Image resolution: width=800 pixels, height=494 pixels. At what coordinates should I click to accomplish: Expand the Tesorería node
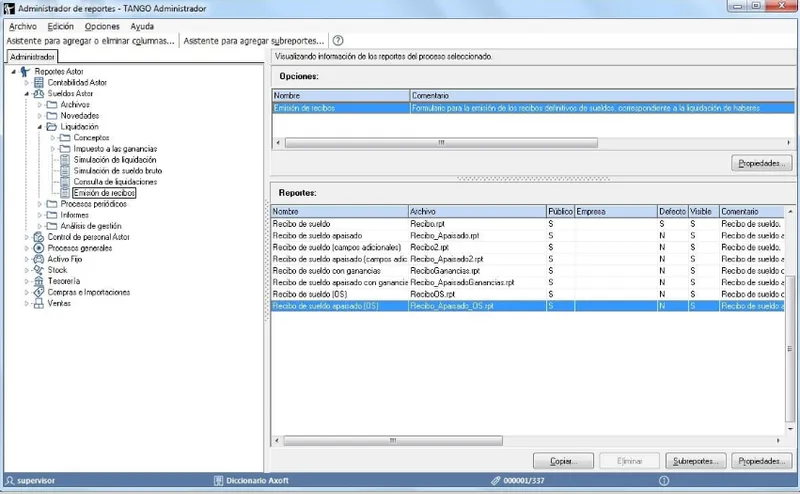coord(27,281)
